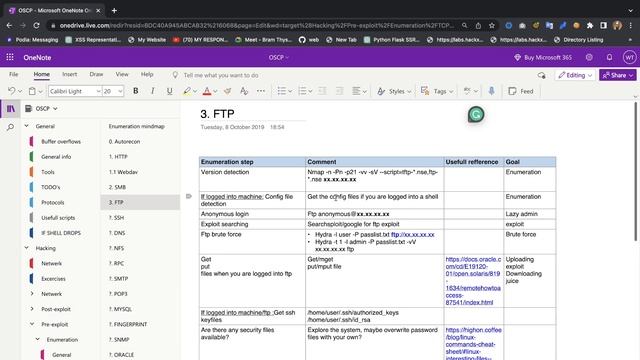Click the Dictate microphone icon
The width and height of the screenshot is (640, 360).
[491, 91]
